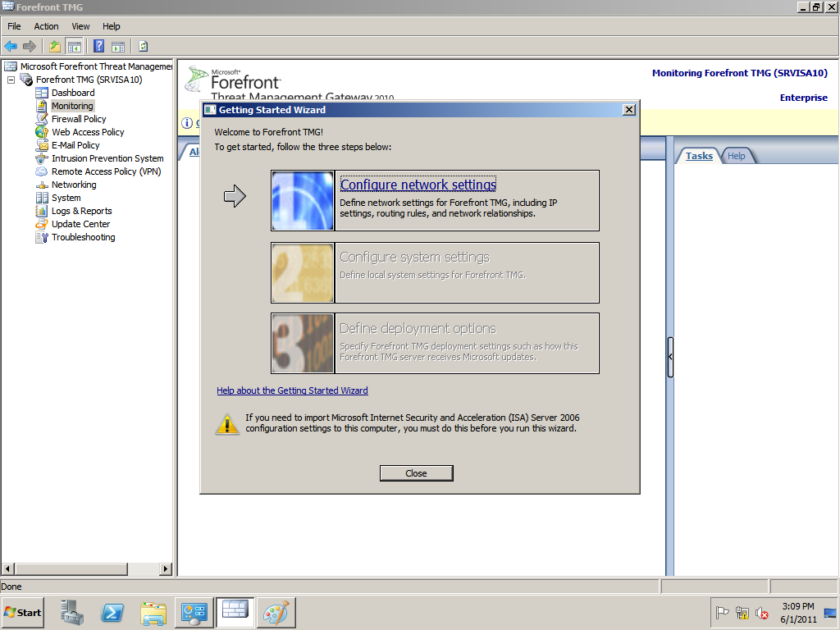The height and width of the screenshot is (630, 840).
Task: Toggle the Show/Hide Console Tree icon
Action: pos(74,46)
